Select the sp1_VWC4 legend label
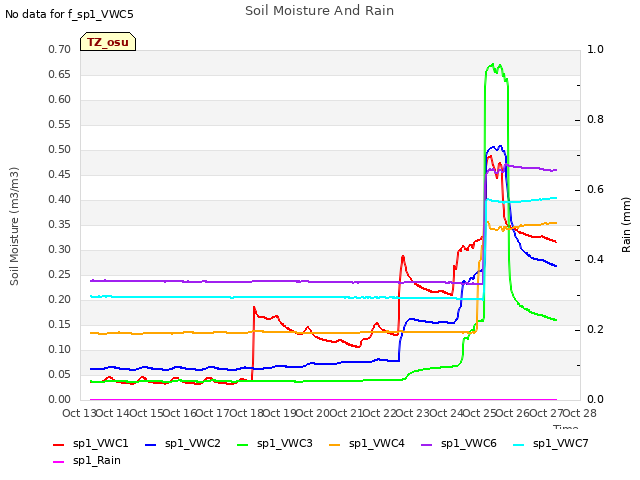 (376, 444)
